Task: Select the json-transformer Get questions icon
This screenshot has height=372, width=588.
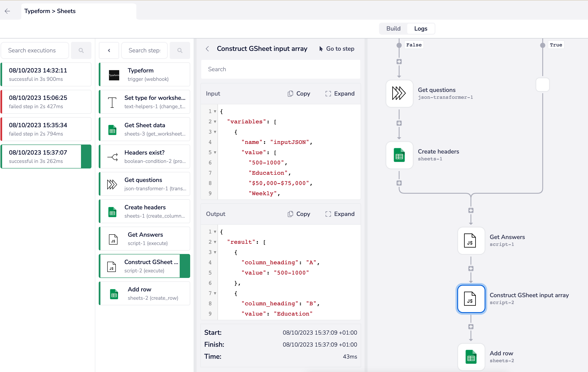Action: tap(398, 93)
